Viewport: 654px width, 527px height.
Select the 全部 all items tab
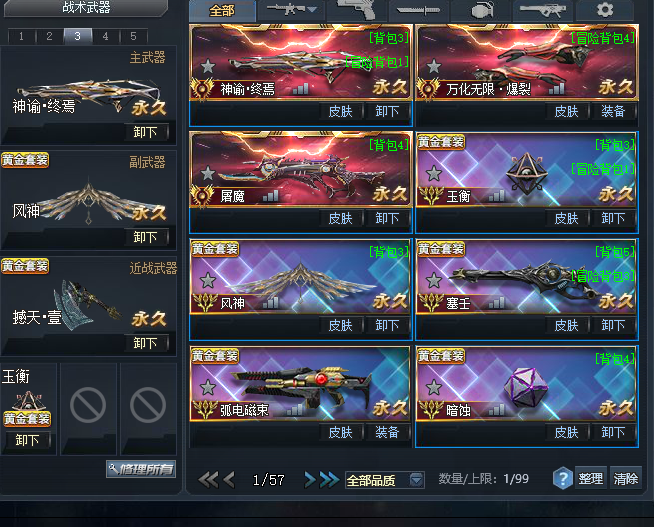coord(222,10)
